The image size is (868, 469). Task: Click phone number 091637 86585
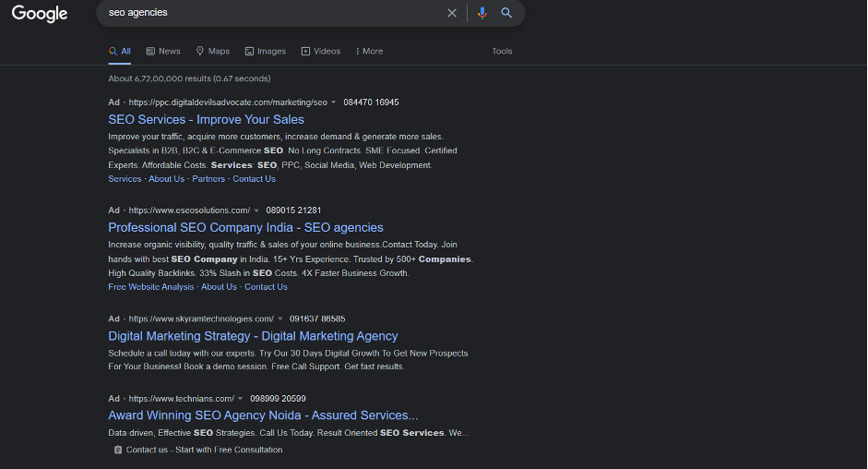[x=317, y=319]
